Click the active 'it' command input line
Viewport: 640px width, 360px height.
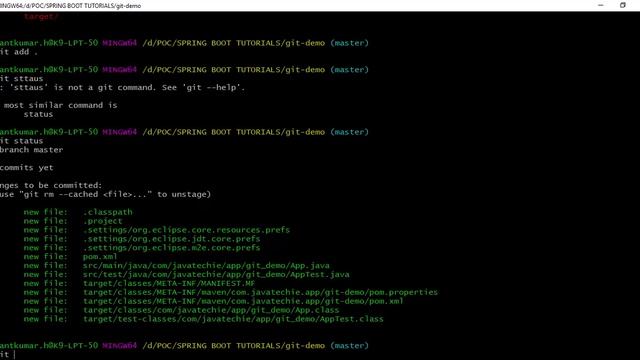(7, 355)
